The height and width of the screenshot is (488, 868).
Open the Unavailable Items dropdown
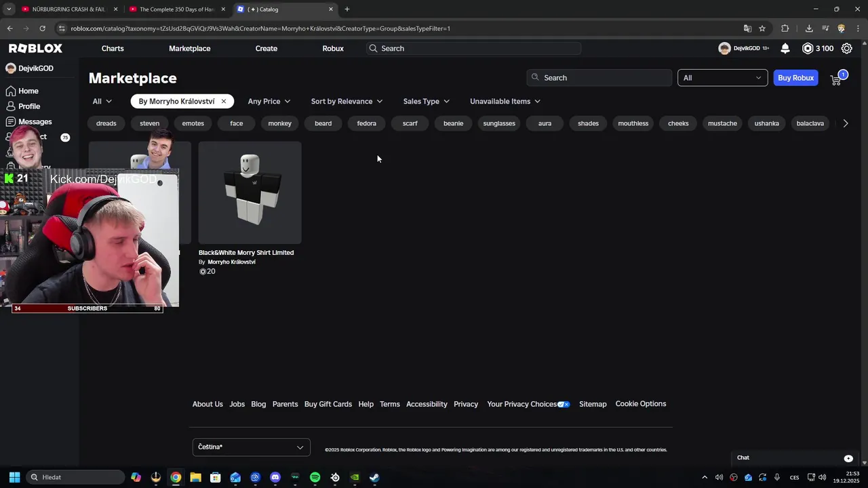[505, 101]
